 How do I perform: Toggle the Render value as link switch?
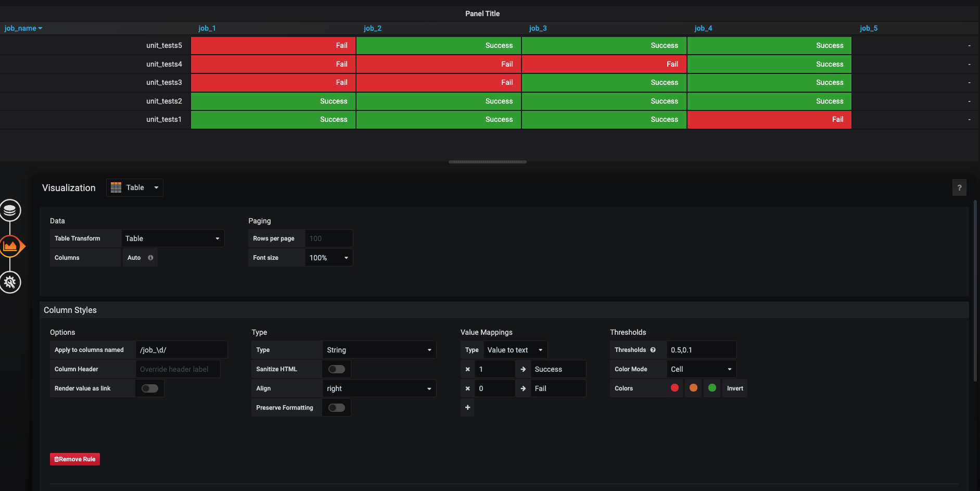coord(150,388)
